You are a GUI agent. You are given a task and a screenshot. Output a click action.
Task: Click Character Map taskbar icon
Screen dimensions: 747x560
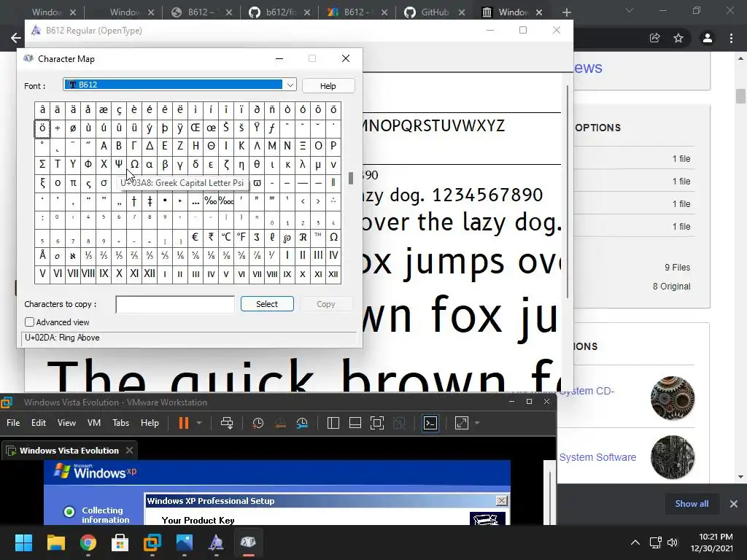[x=248, y=542]
